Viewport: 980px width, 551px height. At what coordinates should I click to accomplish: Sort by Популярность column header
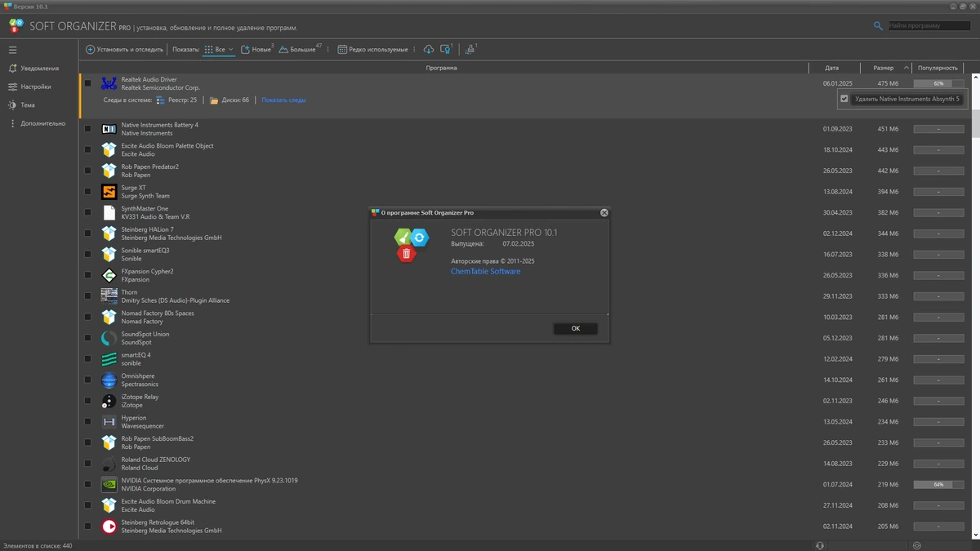(x=938, y=68)
